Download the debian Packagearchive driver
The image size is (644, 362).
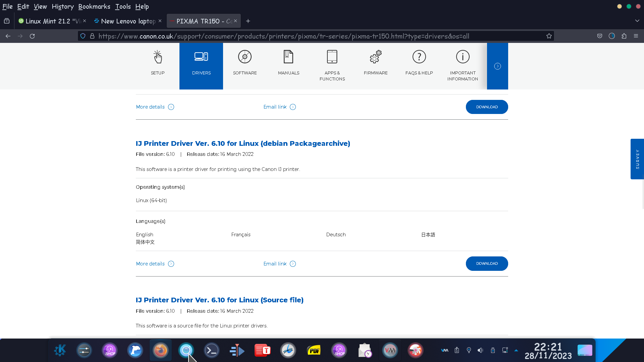487,263
